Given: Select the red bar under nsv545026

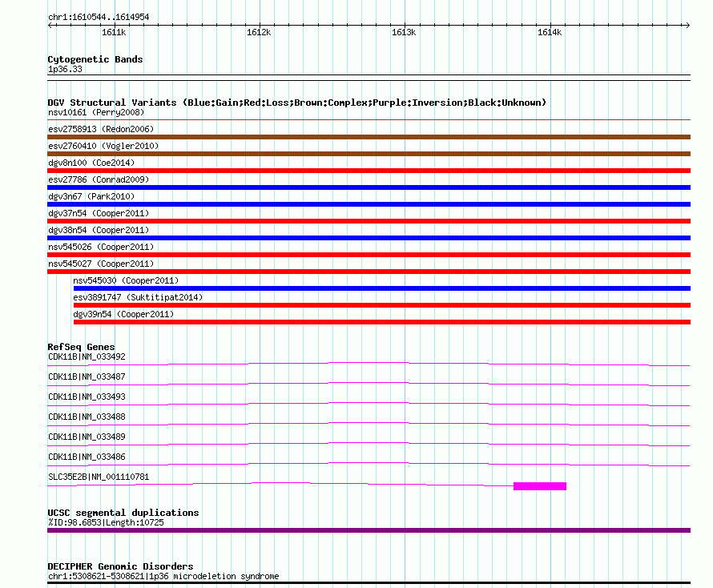Looking at the screenshot, I should 369,255.
